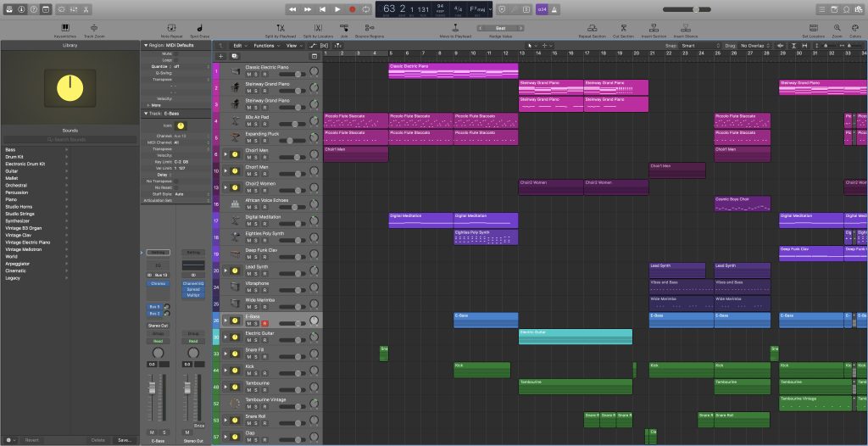Solo the 80s Air Pad track
868x446 pixels.
click(x=257, y=124)
